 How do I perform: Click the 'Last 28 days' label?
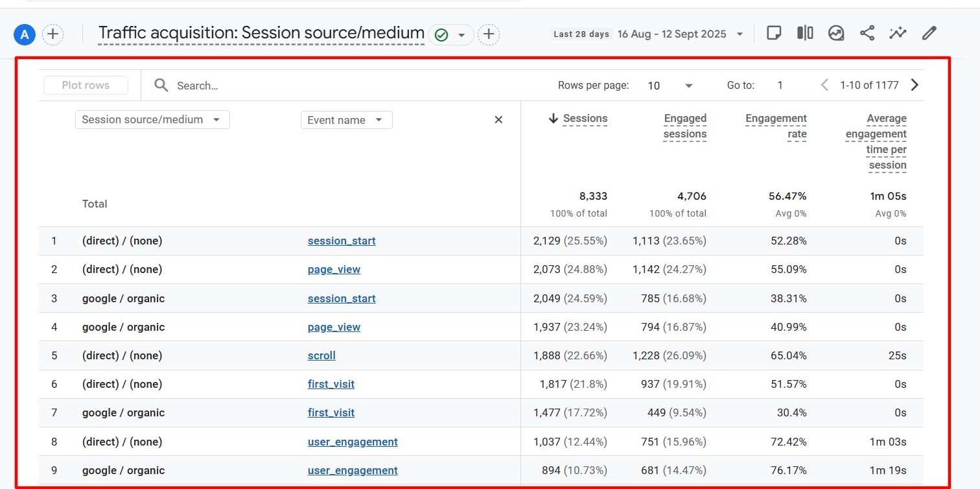tap(581, 34)
